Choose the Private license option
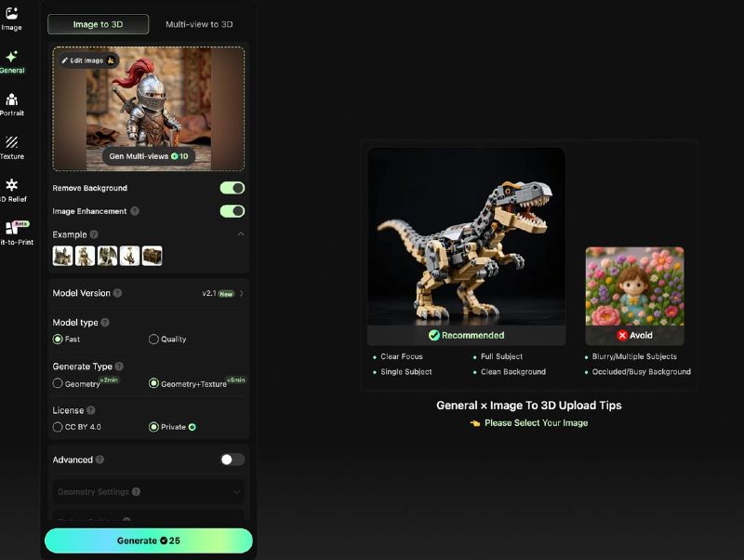Screen dimensions: 744x560 point(167,427)
